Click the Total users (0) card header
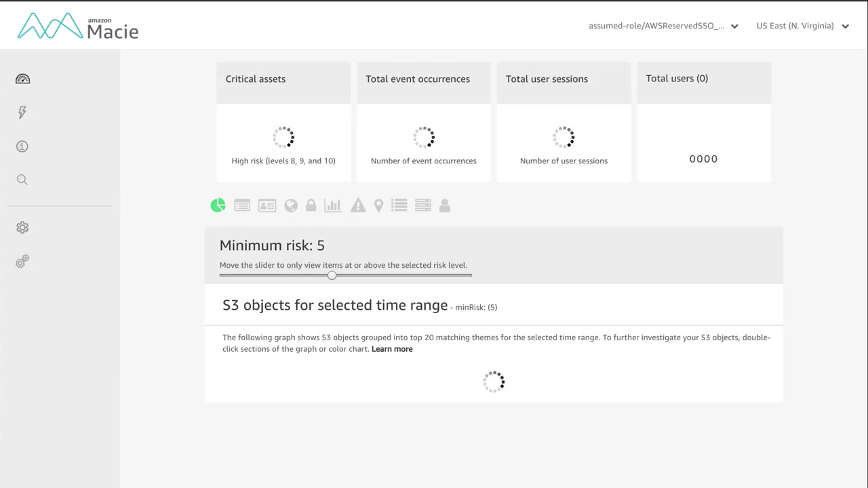 coord(703,79)
